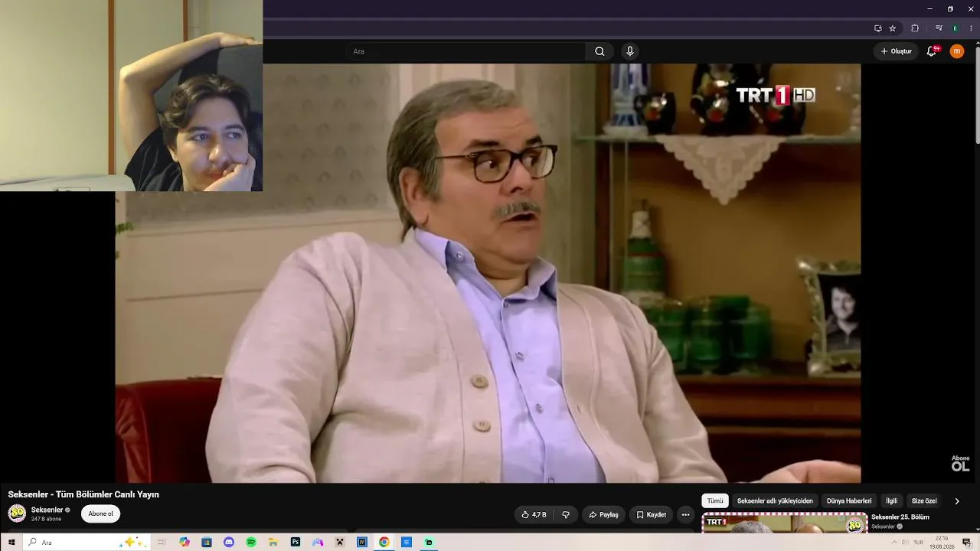The height and width of the screenshot is (551, 980).
Task: Open Chrome media controls icon
Action: [x=939, y=28]
